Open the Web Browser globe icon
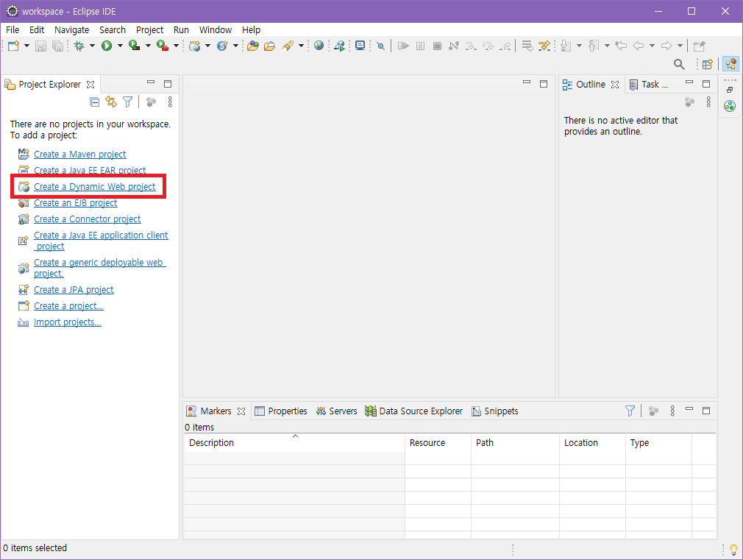Screen dimensions: 743x560 [x=319, y=46]
